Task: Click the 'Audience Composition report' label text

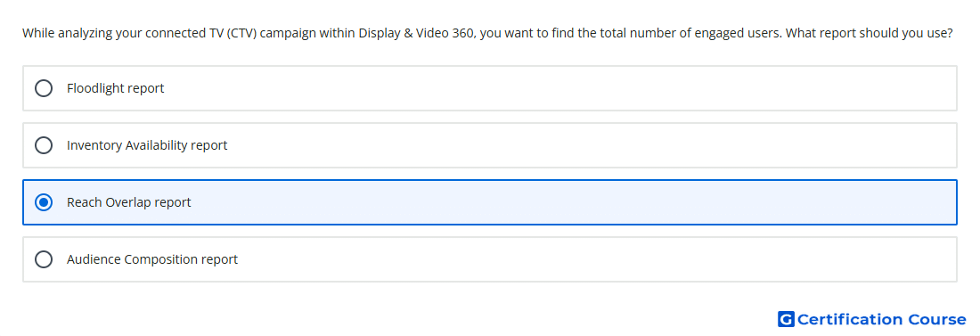Action: pos(152,259)
